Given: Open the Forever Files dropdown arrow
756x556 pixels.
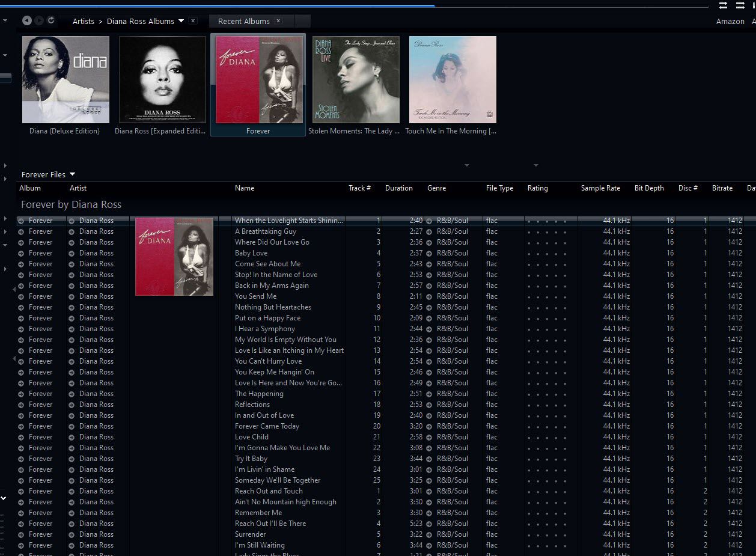Looking at the screenshot, I should click(72, 174).
